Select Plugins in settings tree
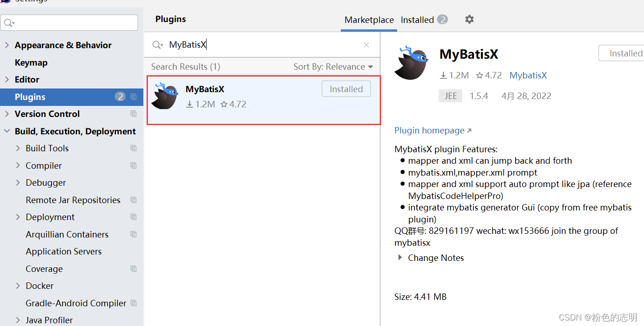The image size is (644, 326). [71, 97]
